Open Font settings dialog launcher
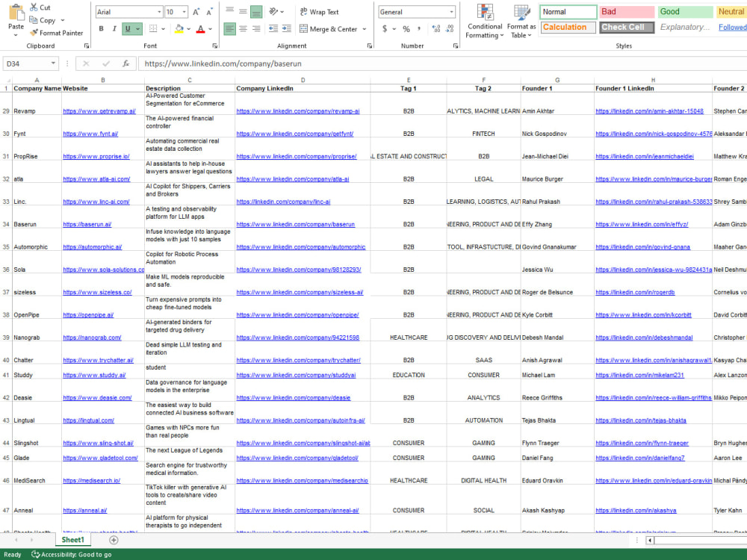Screen dimensions: 747x560 (215, 46)
